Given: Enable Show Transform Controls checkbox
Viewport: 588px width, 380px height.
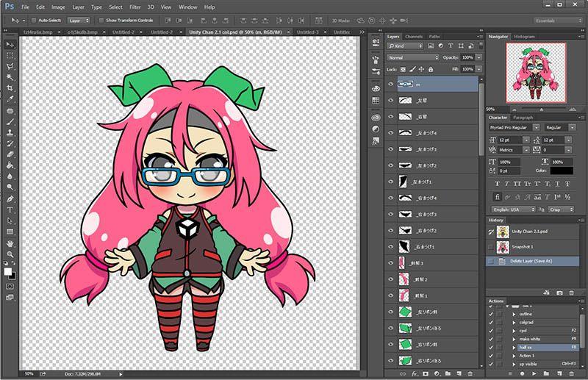Looking at the screenshot, I should (x=101, y=21).
